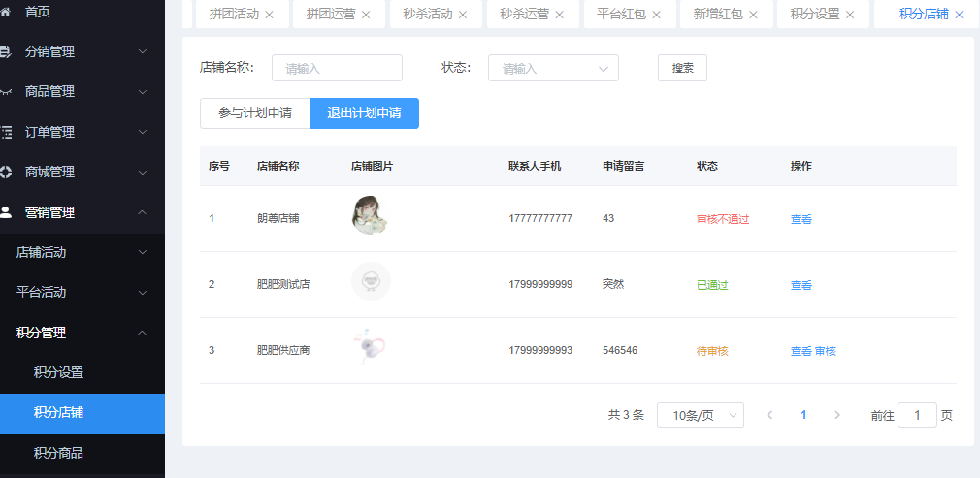
Task: Expand the 店铺活动 submenu
Action: [82, 252]
